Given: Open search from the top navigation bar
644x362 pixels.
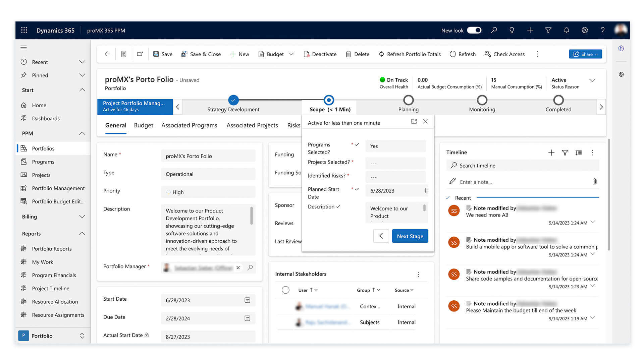Looking at the screenshot, I should [x=494, y=30].
